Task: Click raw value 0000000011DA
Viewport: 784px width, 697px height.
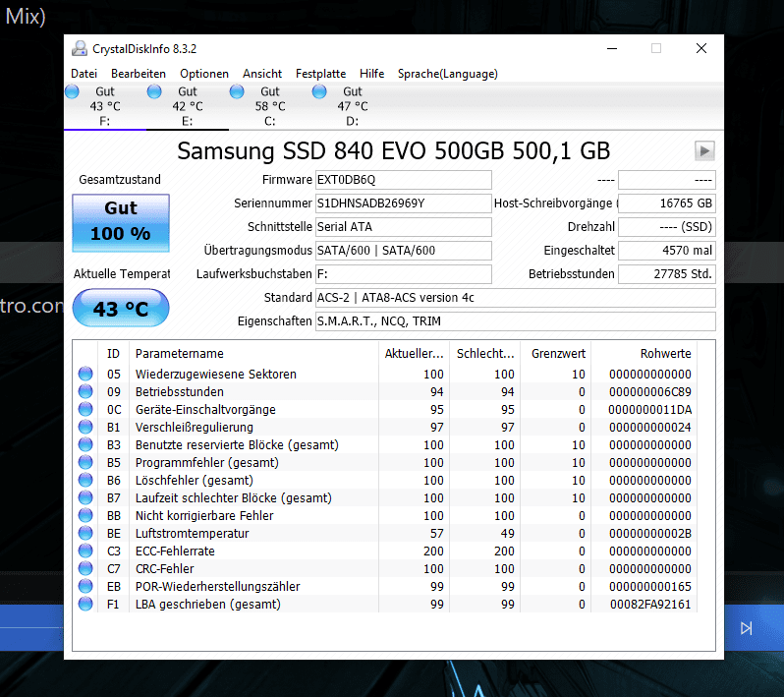Action: 650,409
